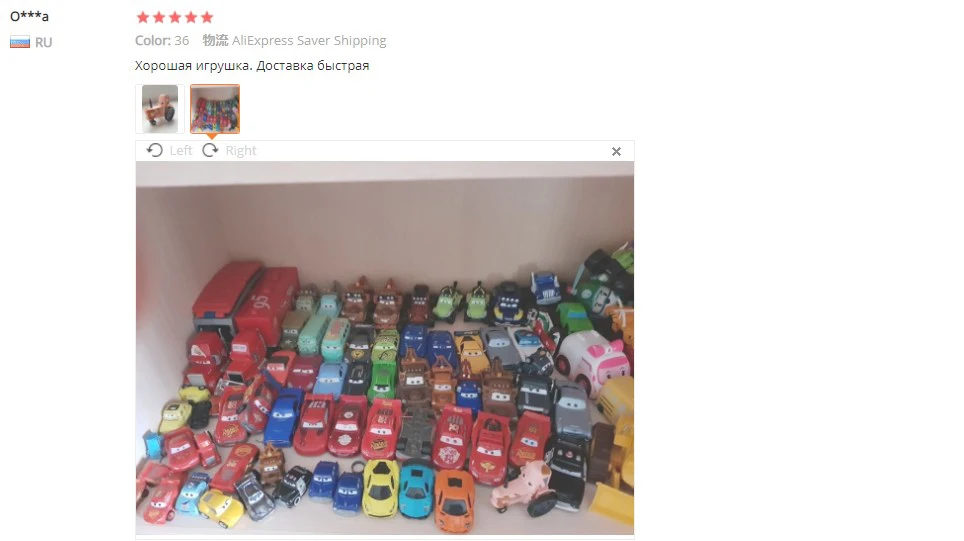The image size is (964, 541).
Task: Click the Left rotation label
Action: 181,151
